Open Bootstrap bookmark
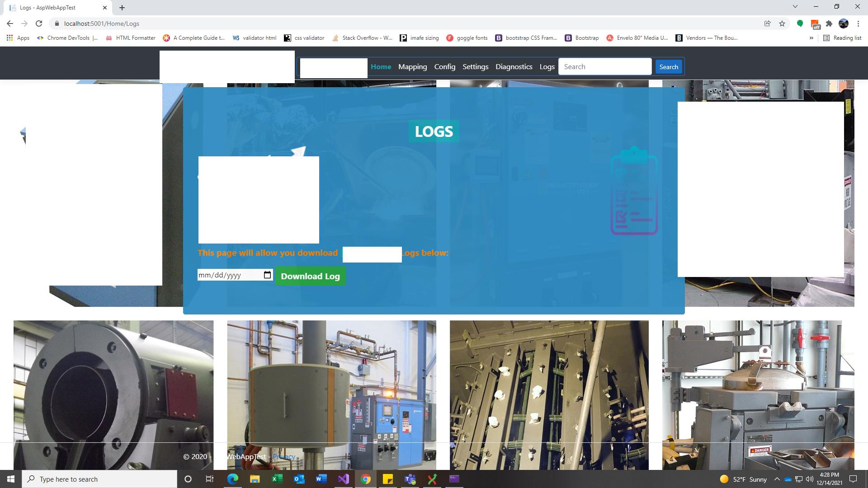The width and height of the screenshot is (868, 488). point(582,38)
